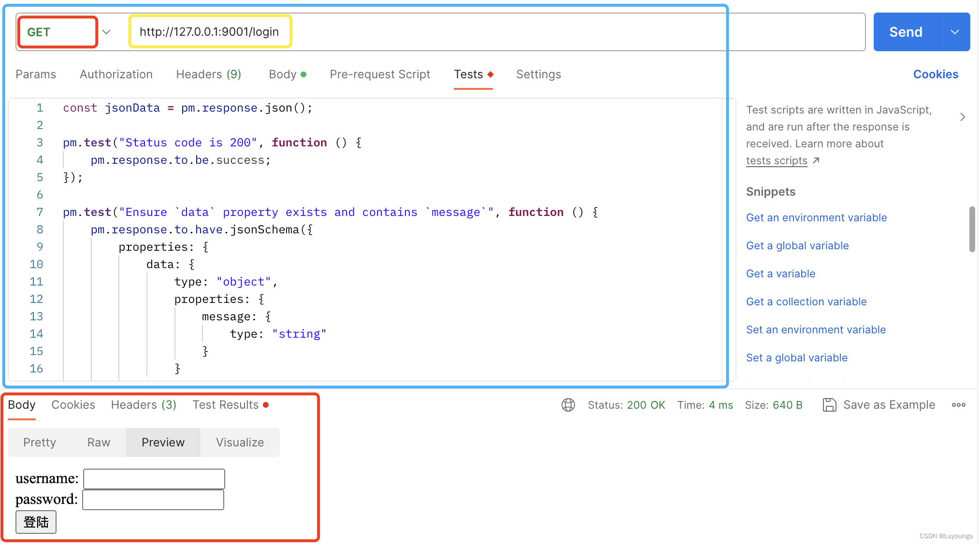Click the Send button
Viewport: 980px width, 544px height.
(906, 32)
